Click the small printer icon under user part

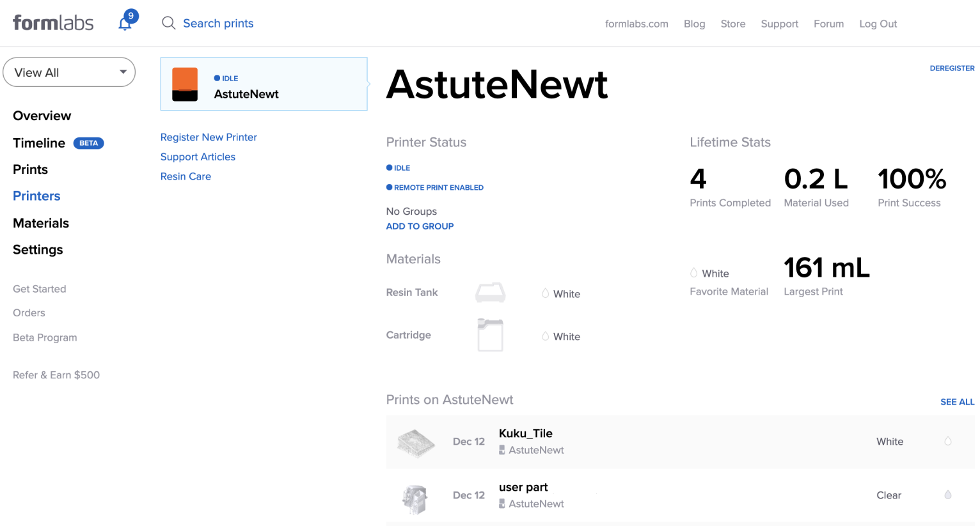(502, 504)
